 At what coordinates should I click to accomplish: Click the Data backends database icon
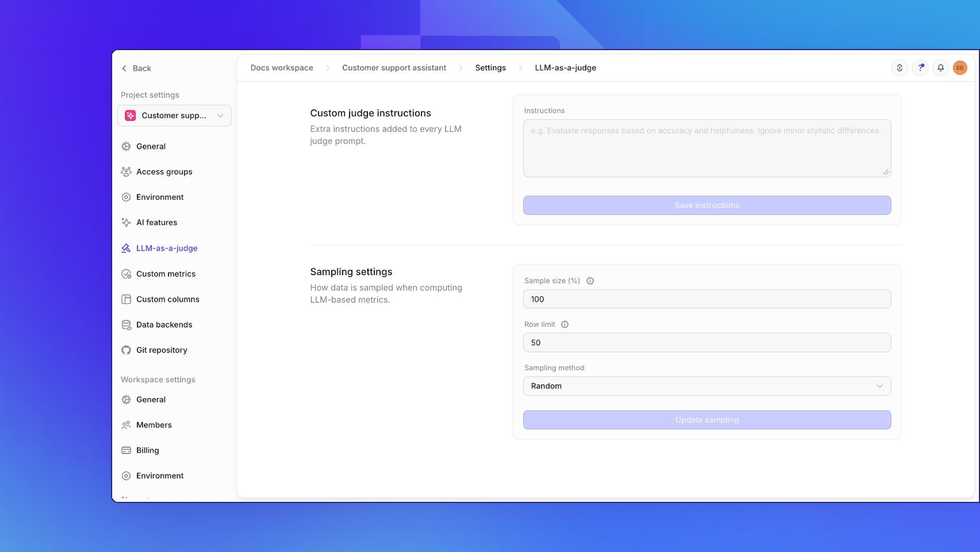(126, 325)
